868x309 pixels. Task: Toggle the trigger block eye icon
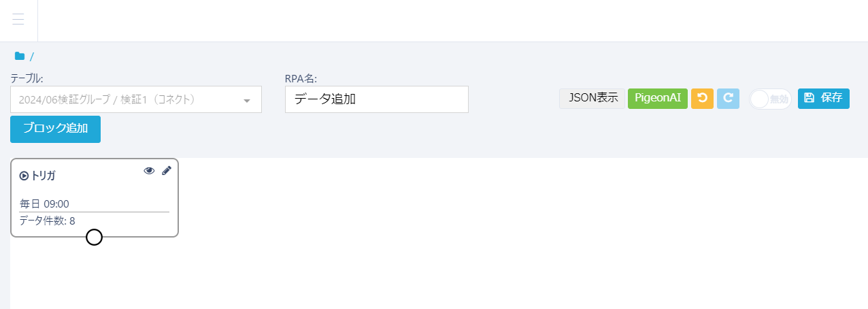(x=149, y=171)
